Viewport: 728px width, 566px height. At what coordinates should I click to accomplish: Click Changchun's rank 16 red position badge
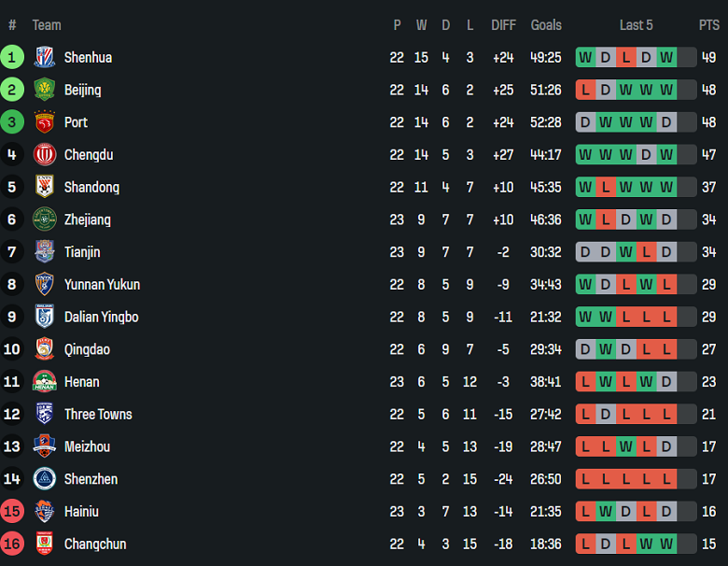tap(12, 544)
